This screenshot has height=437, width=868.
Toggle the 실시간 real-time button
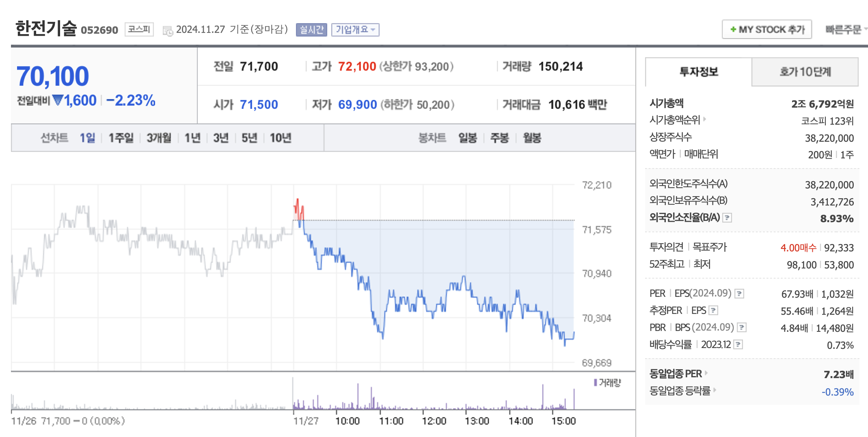tap(311, 30)
